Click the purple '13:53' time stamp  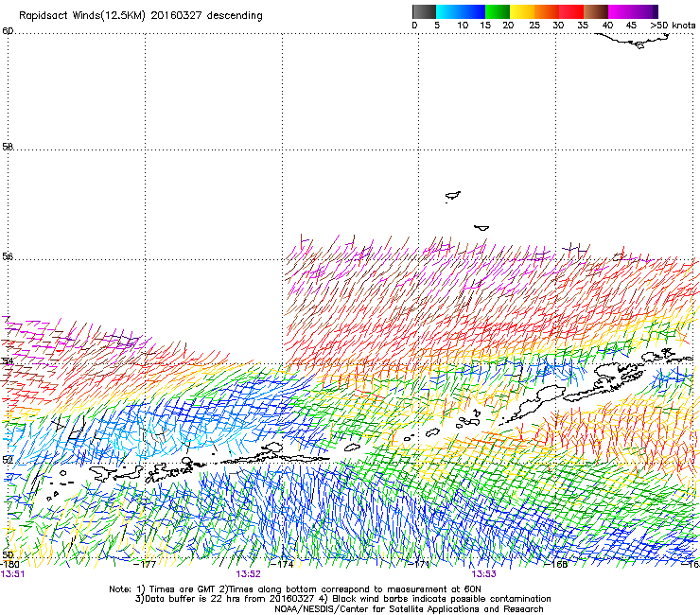point(484,574)
